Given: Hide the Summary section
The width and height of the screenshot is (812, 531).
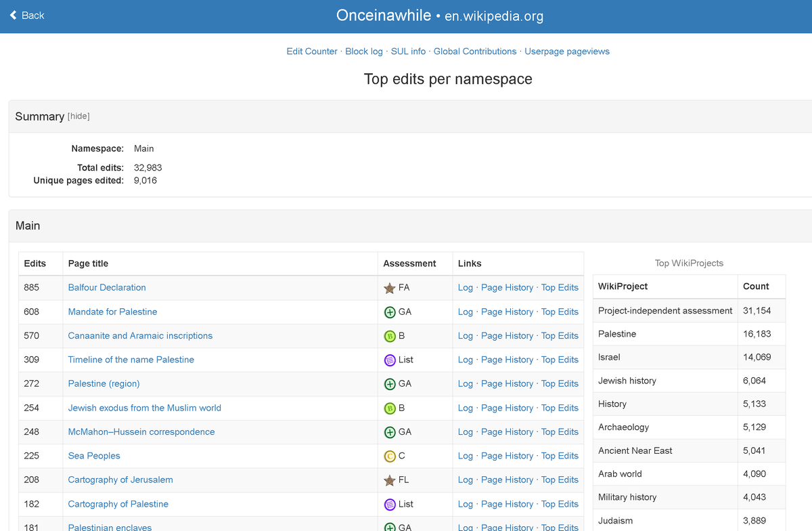Looking at the screenshot, I should pos(78,116).
